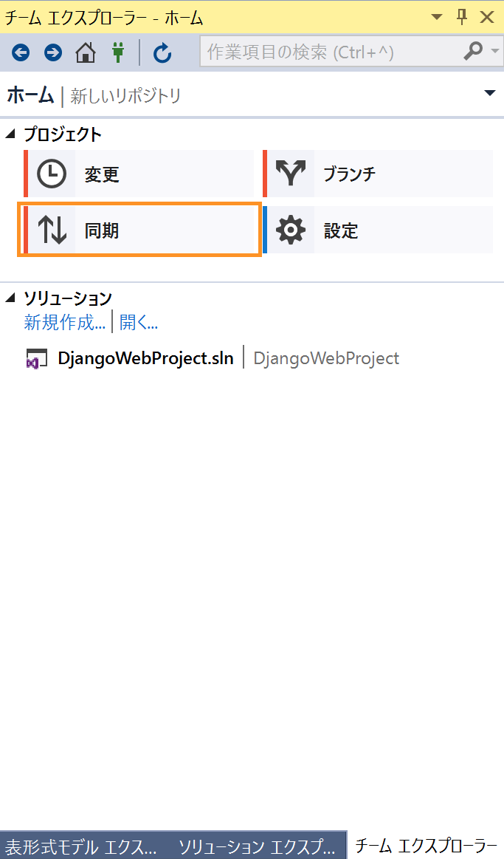504x859 pixels.
Task: Open the 同期 (Sync) tile
Action: [x=139, y=230]
